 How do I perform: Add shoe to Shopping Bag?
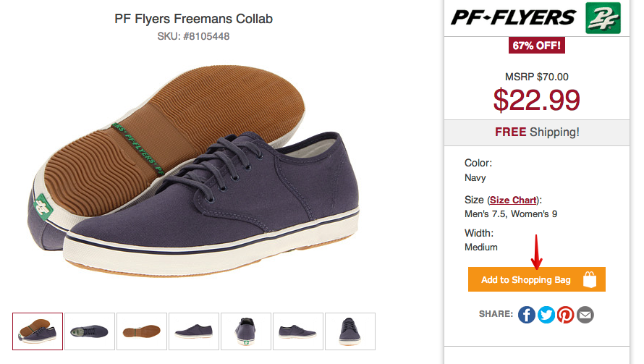pos(526,280)
